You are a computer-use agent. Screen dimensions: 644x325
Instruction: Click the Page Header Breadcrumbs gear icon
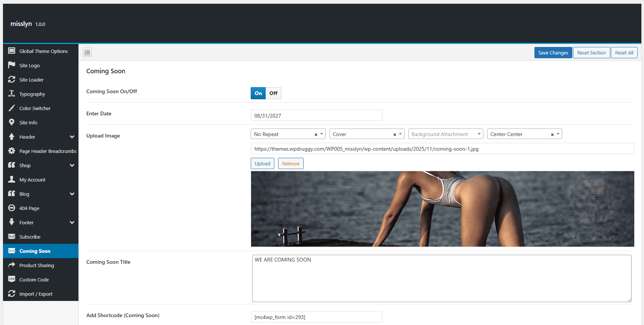tap(12, 151)
